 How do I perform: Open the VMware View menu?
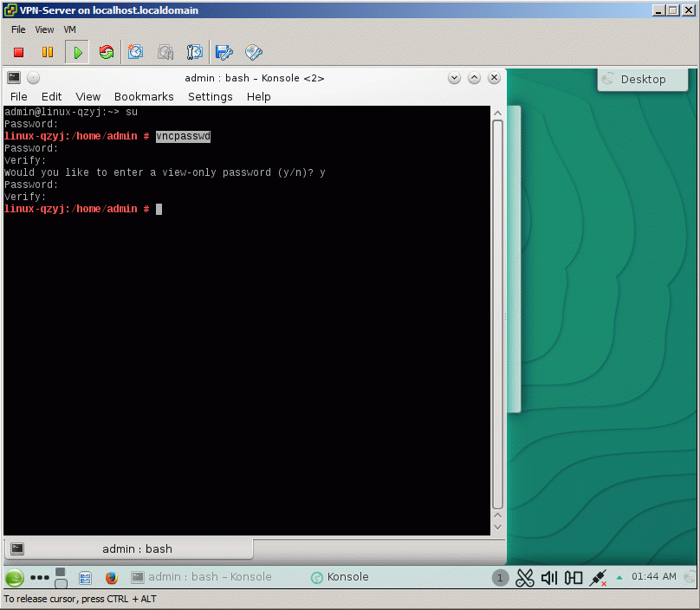pyautogui.click(x=44, y=29)
